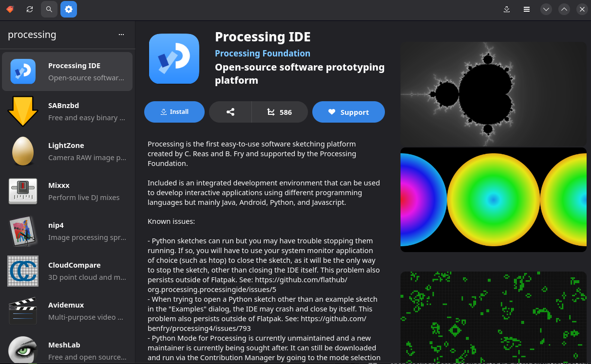Click the Avidemux clapperboard icon
Viewport: 591px width, 364px height.
click(23, 311)
